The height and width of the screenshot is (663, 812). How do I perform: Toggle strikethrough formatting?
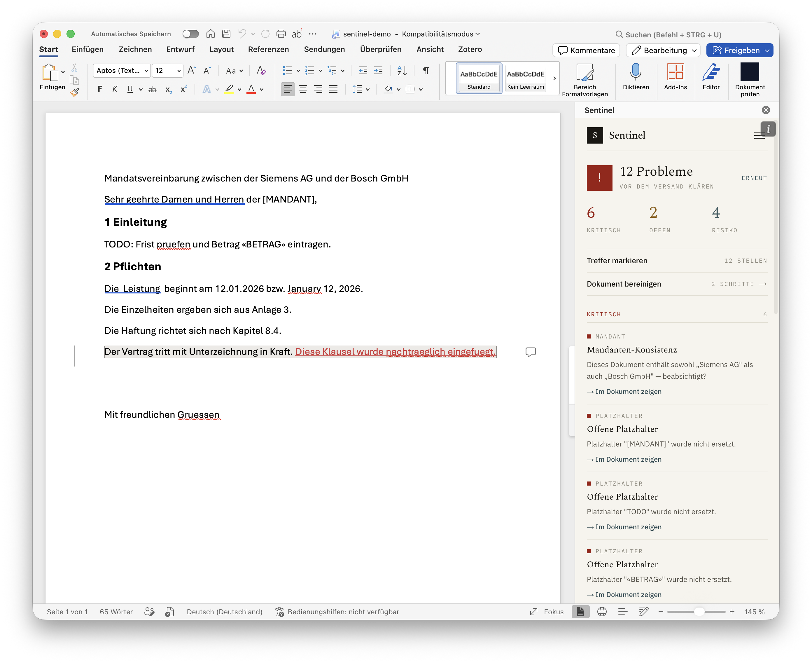tap(153, 89)
